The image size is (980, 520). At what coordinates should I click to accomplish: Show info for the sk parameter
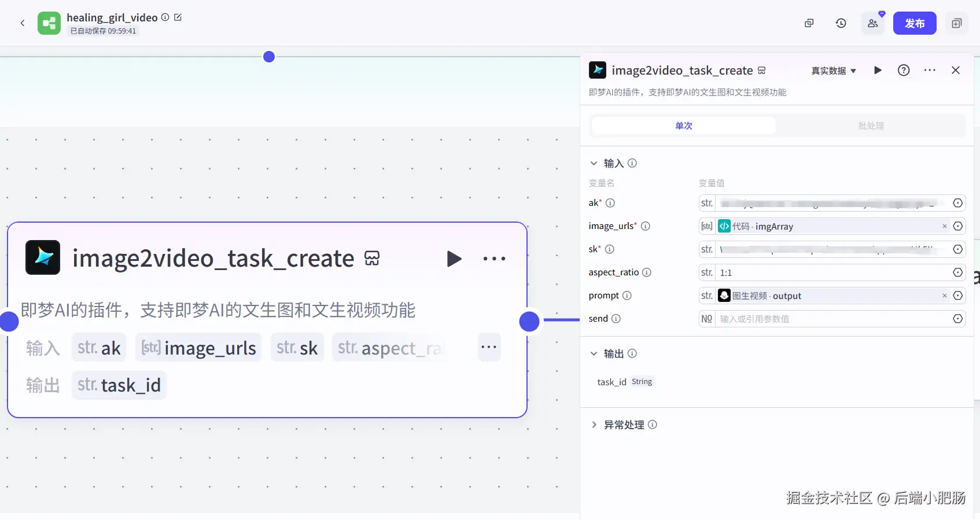coord(610,249)
